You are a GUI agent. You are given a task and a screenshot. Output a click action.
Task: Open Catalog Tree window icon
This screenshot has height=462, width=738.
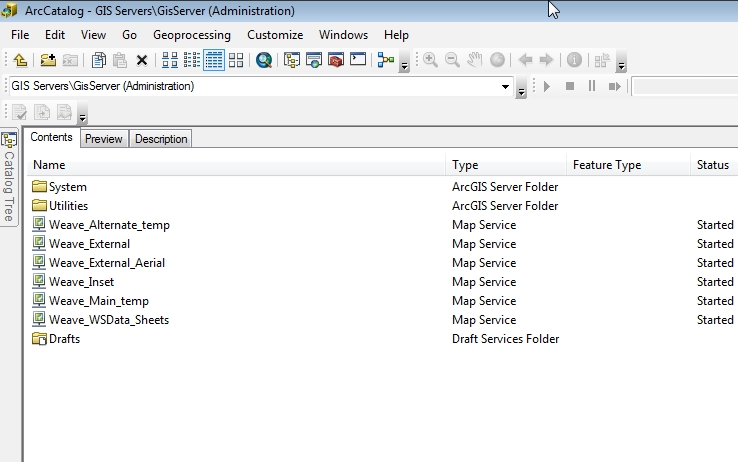(x=292, y=60)
